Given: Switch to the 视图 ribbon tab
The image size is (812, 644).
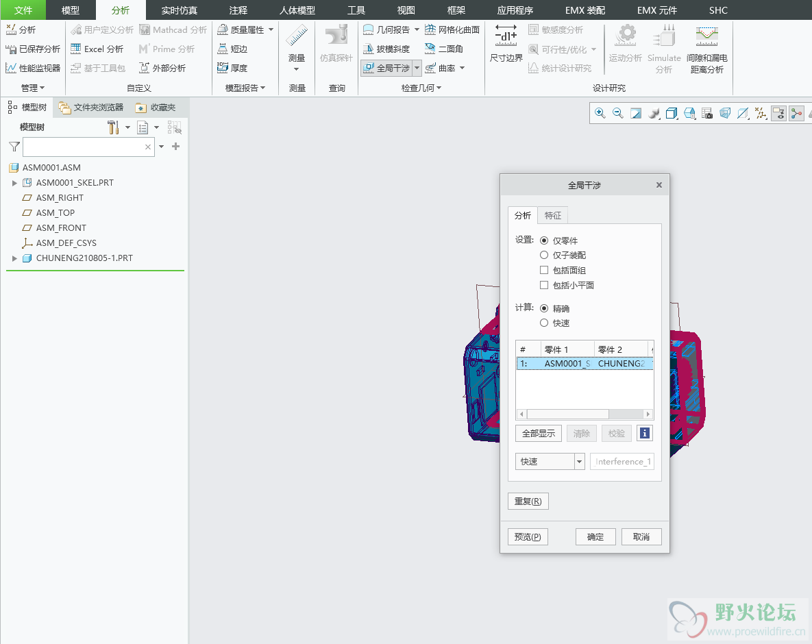Looking at the screenshot, I should pyautogui.click(x=406, y=10).
